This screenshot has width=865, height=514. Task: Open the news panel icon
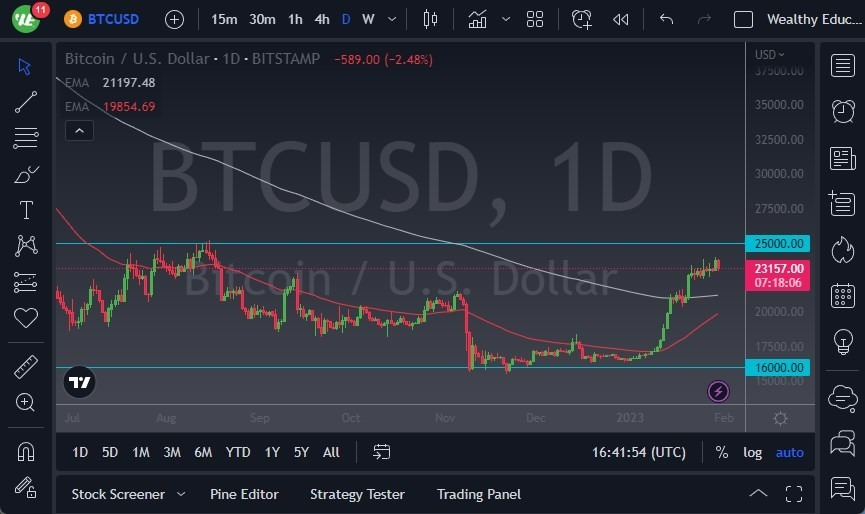point(842,158)
